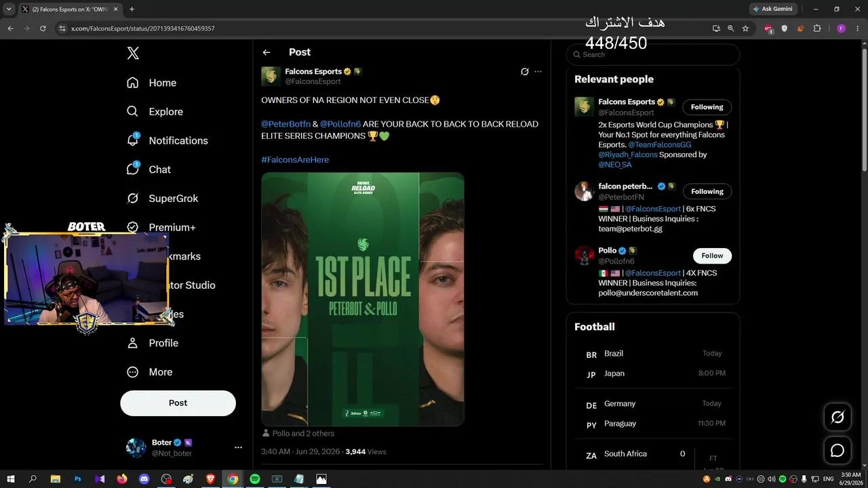The width and height of the screenshot is (868, 488).
Task: Open the 1ST PLACE post image
Action: (x=363, y=299)
